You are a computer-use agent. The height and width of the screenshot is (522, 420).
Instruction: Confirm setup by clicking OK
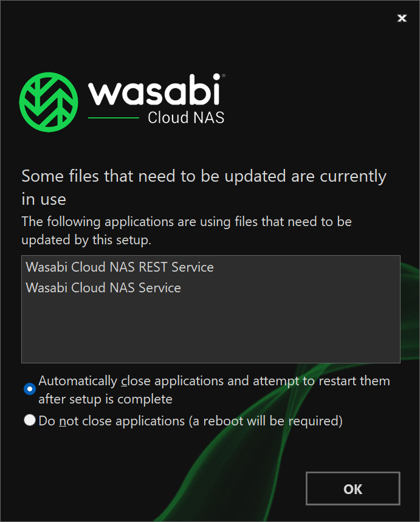point(353,489)
